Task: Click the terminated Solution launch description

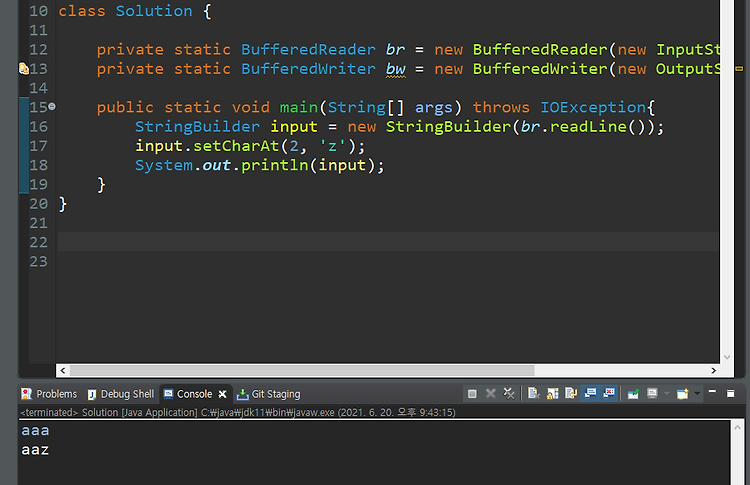Action: [237, 412]
